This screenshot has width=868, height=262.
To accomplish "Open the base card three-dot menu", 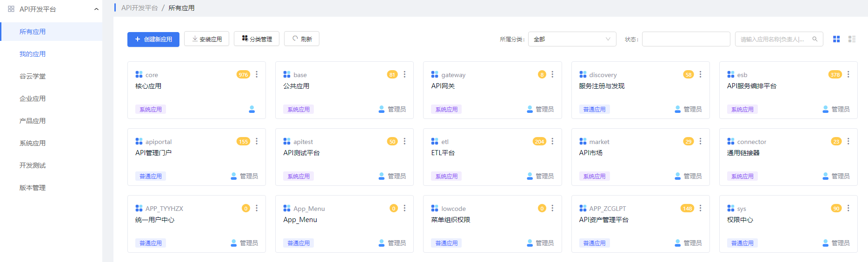I will [x=404, y=74].
